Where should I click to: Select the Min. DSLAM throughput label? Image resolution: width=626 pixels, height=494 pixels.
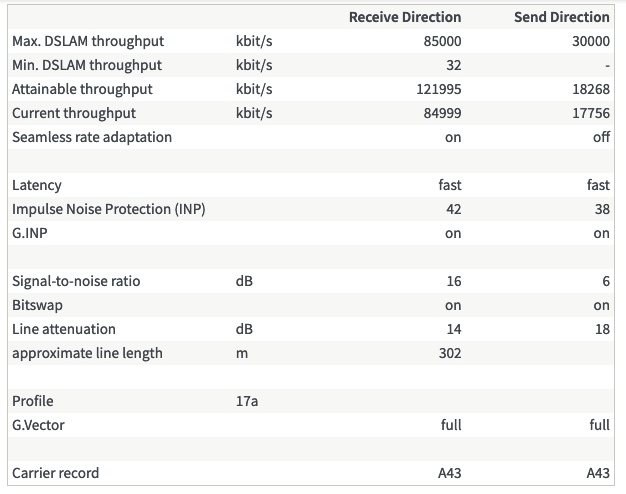[x=86, y=65]
